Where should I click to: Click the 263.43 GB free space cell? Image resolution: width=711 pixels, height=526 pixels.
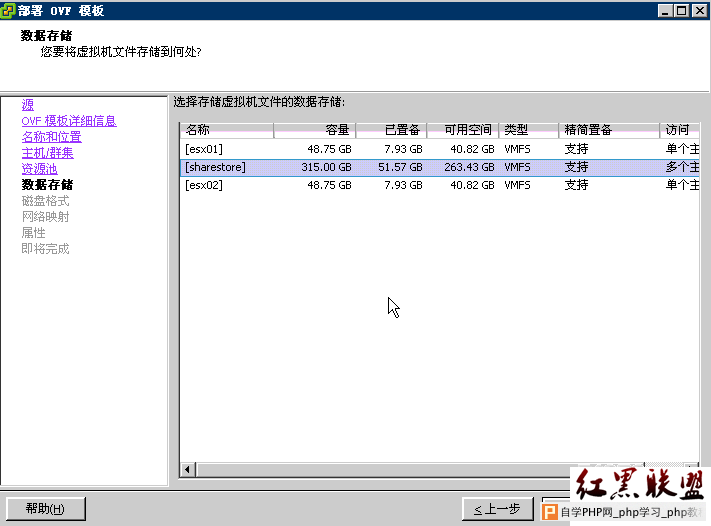[x=469, y=167]
